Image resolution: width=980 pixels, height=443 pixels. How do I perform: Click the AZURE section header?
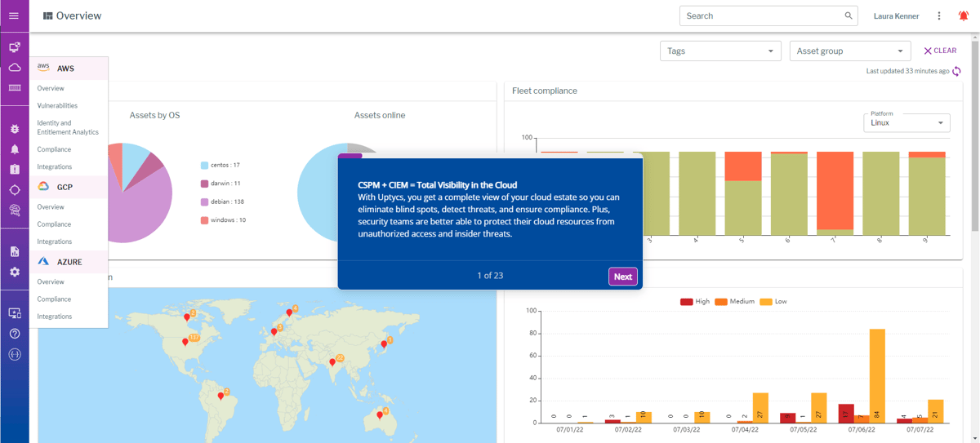pyautogui.click(x=69, y=262)
